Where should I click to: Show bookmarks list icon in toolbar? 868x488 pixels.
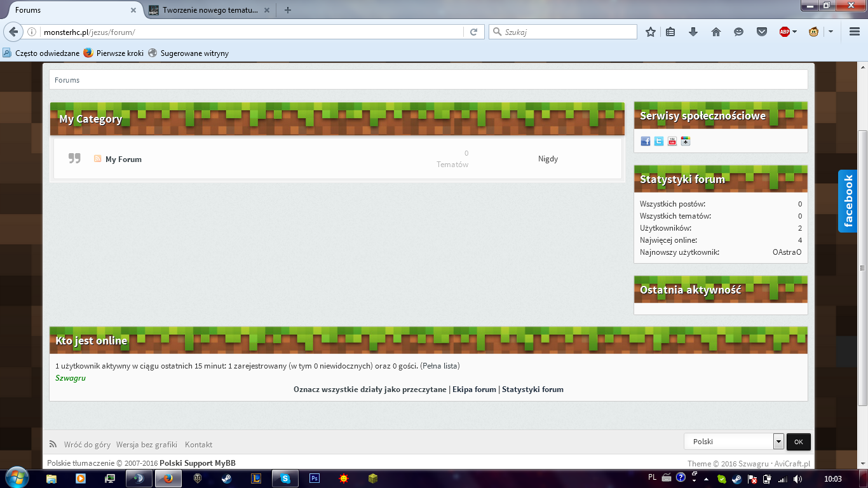(670, 32)
